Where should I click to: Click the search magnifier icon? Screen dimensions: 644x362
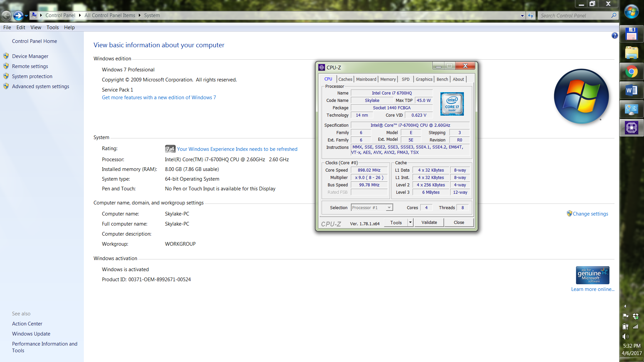[614, 15]
